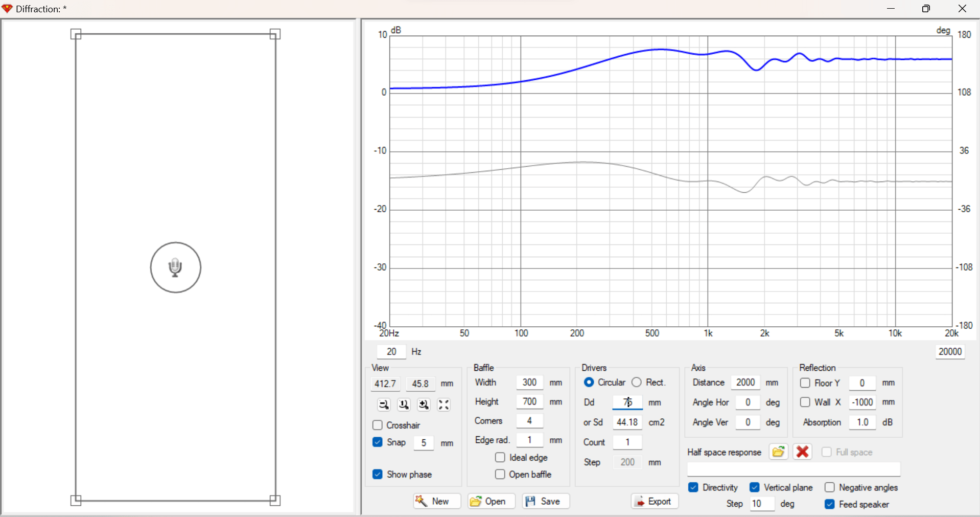
Task: Click New baffle button
Action: click(437, 501)
